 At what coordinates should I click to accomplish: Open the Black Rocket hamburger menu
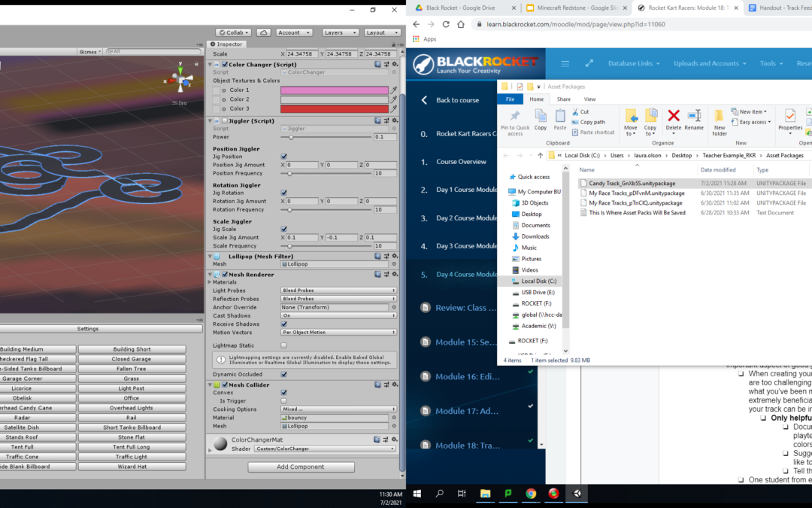pyautogui.click(x=565, y=64)
